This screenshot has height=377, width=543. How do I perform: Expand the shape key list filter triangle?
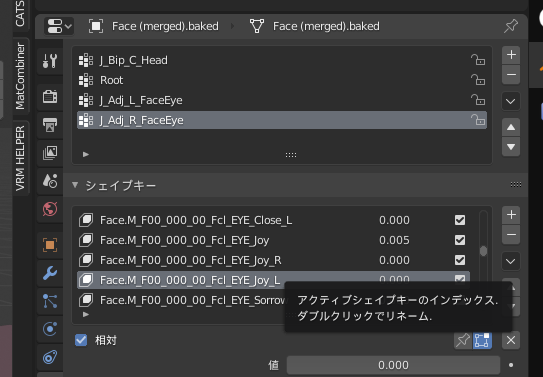pos(86,314)
